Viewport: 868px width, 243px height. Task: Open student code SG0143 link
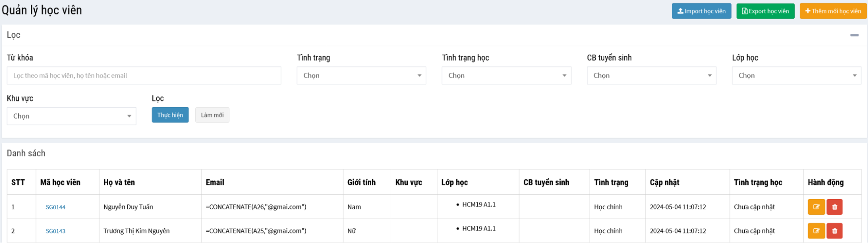pos(56,231)
